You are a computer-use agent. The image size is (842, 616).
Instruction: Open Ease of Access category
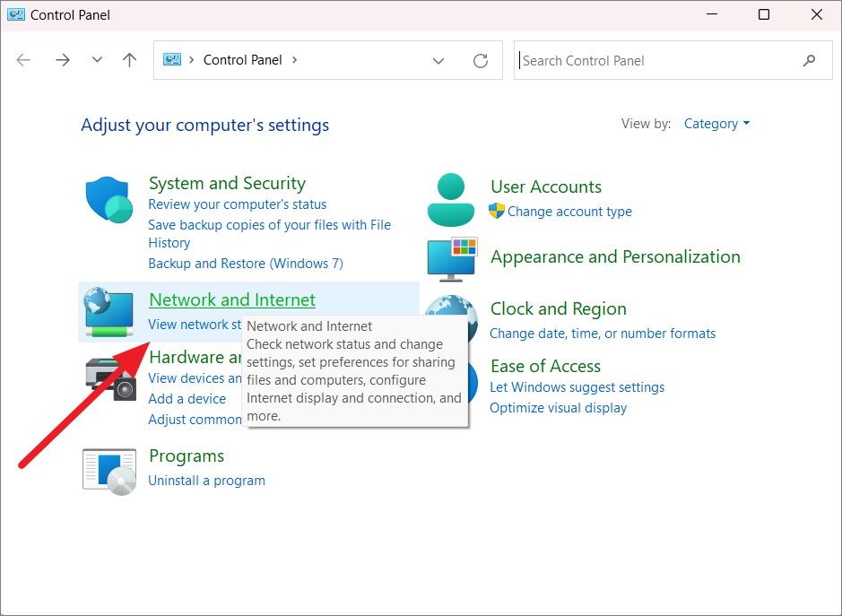tap(545, 366)
